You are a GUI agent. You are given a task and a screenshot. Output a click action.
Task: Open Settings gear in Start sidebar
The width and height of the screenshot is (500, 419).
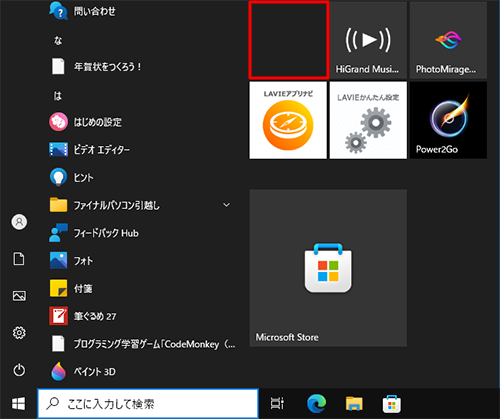[x=19, y=333]
